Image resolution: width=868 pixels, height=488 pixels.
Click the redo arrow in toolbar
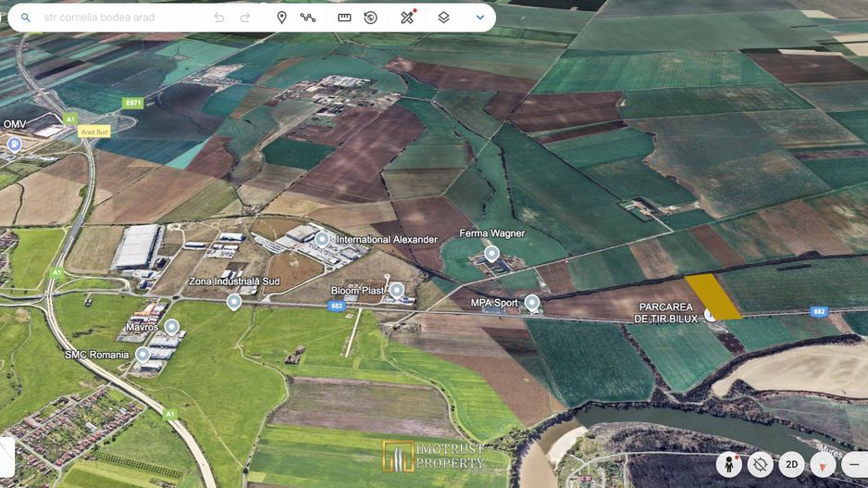[x=245, y=18]
